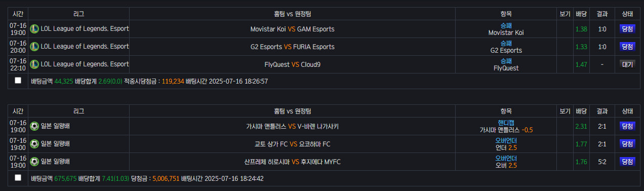Tick checkbox for 675,675 bet slip
Viewport: 644px width, 191px height.
[x=18, y=178]
